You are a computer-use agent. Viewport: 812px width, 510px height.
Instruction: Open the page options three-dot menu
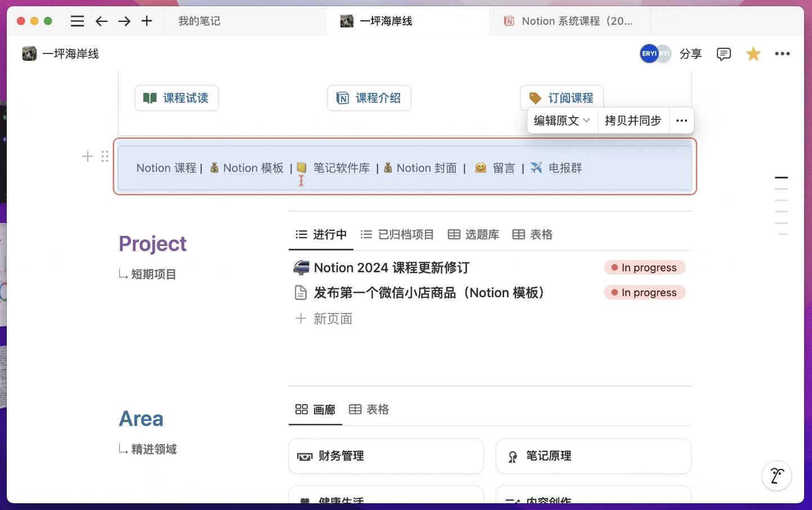(x=782, y=54)
